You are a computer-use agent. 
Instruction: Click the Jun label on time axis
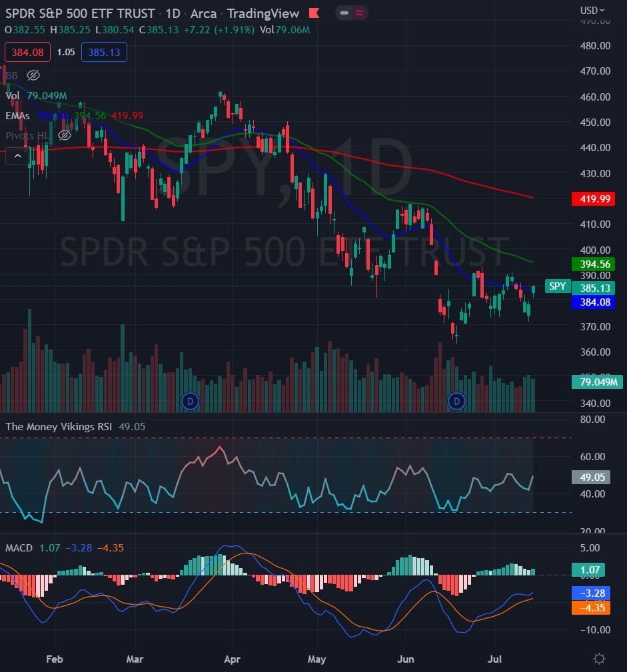405,659
